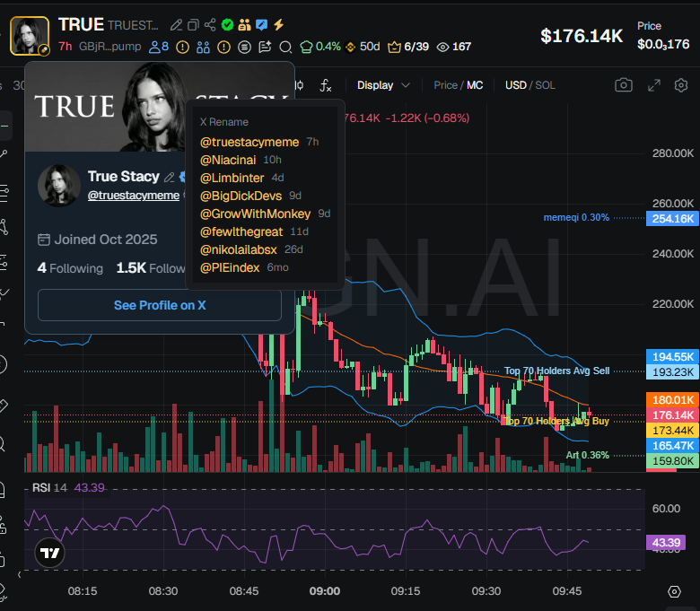This screenshot has height=611, width=700.
Task: Click the green 159.80K Art price tag
Action: (672, 460)
